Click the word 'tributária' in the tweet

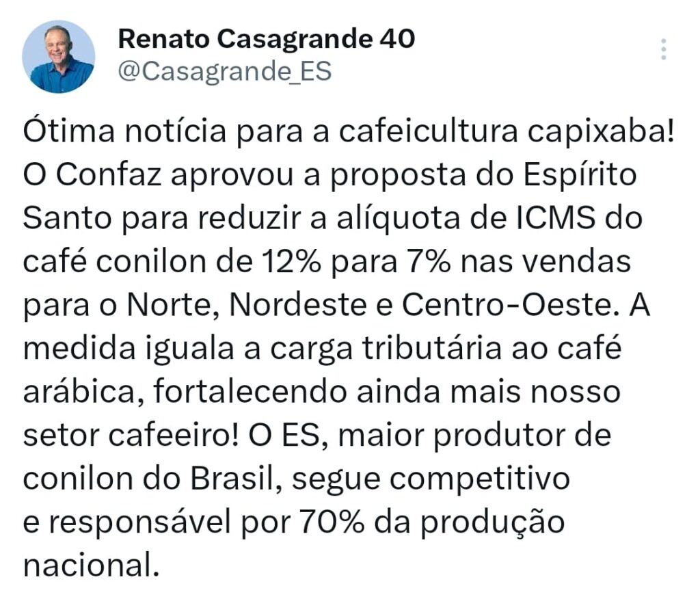(432, 348)
